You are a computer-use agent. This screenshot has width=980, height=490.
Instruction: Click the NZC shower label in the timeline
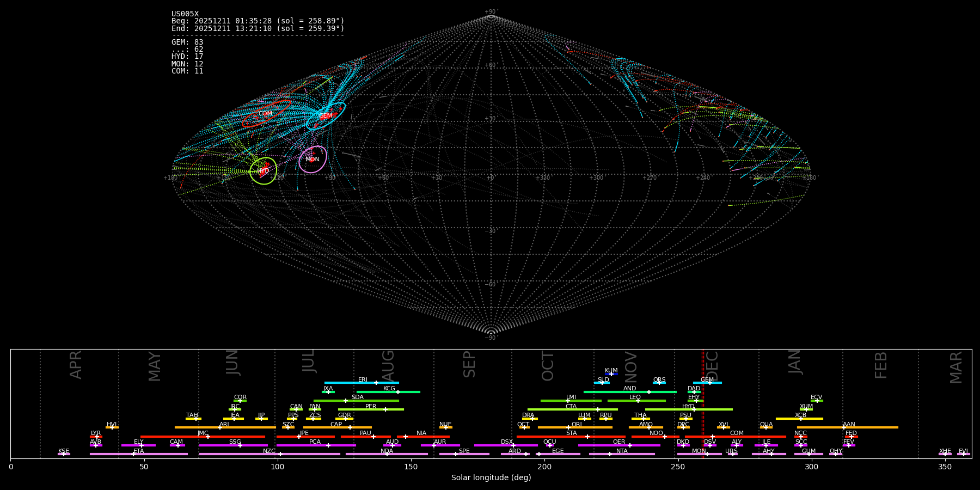[269, 451]
